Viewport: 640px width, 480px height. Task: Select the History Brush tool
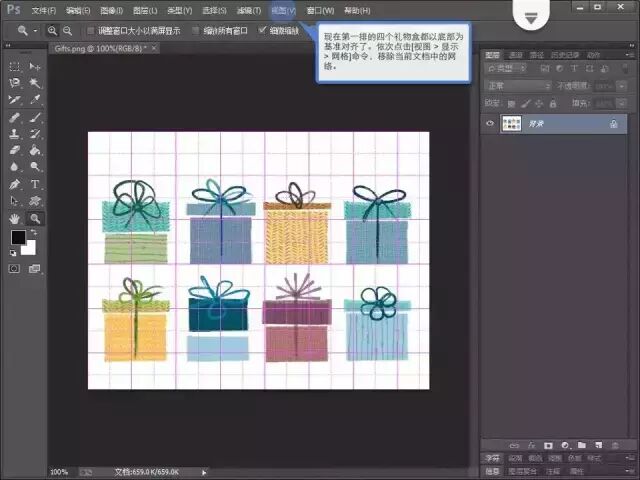pos(35,134)
